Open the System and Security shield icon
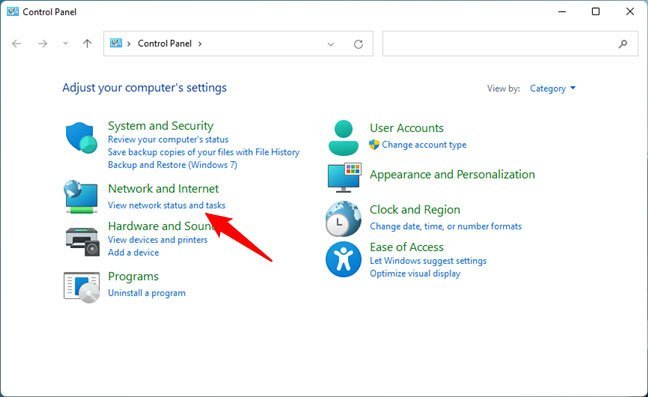Image resolution: width=648 pixels, height=397 pixels. tap(81, 138)
